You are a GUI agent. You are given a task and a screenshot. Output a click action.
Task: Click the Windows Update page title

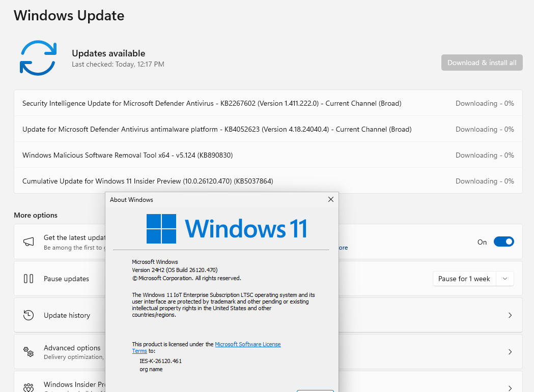coord(69,16)
